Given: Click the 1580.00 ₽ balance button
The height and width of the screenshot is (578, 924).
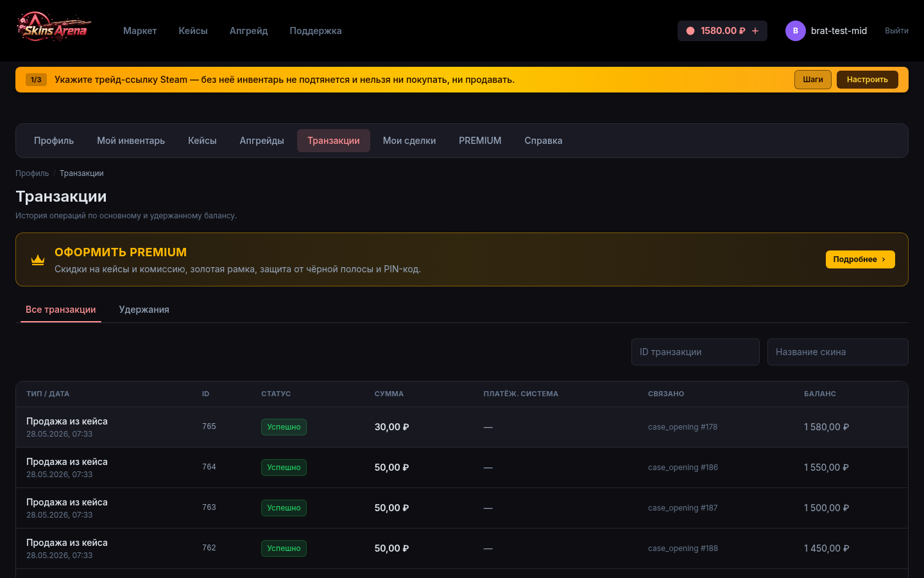Looking at the screenshot, I should click(x=723, y=31).
